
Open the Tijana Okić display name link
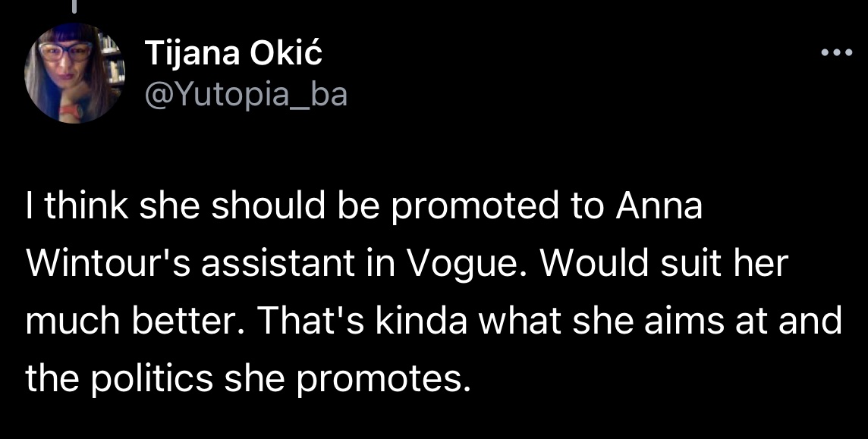click(x=233, y=52)
